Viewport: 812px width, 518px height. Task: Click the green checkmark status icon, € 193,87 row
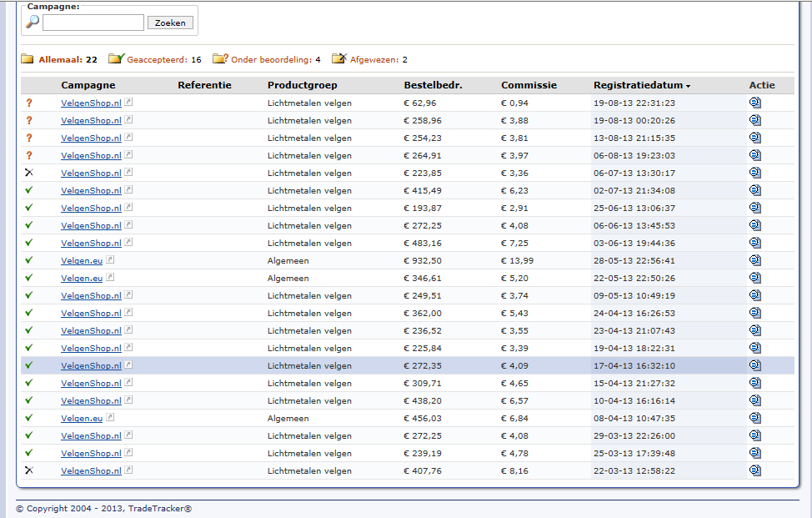[x=29, y=207]
